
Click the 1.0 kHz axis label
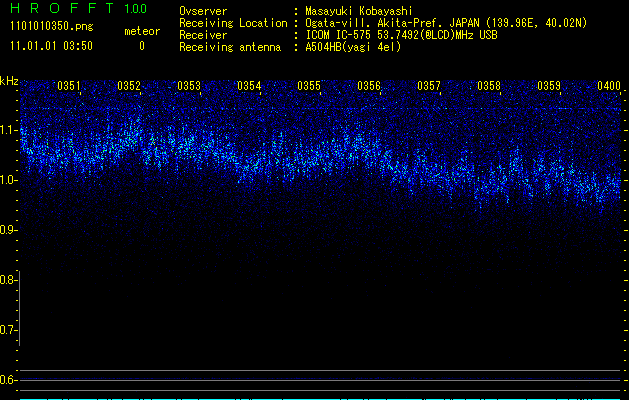pos(8,180)
